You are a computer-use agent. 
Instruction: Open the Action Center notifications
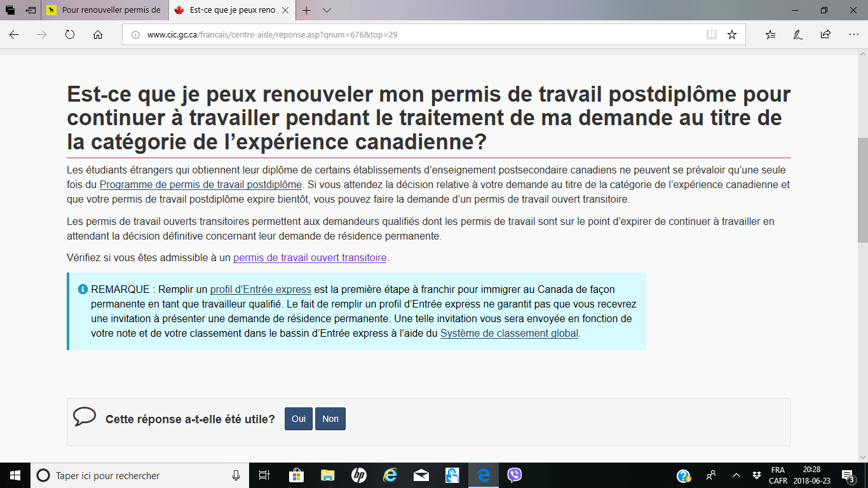coord(848,475)
